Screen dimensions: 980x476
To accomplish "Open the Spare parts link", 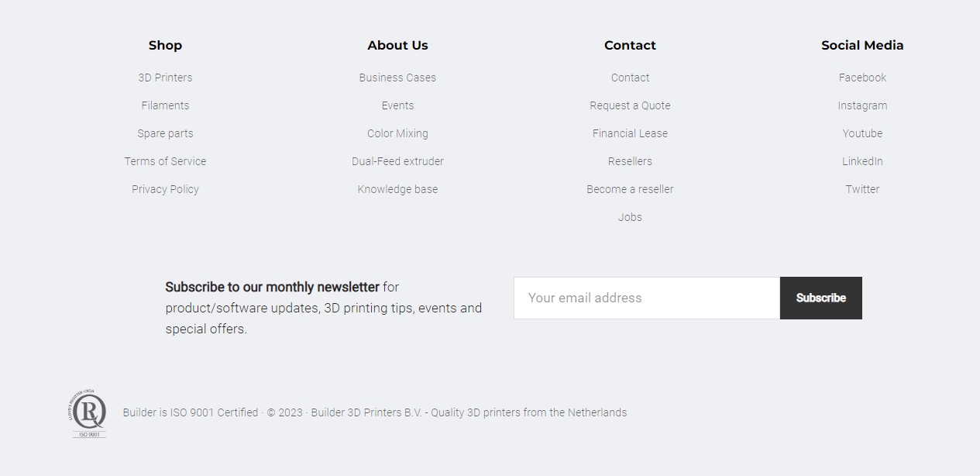I will click(165, 133).
